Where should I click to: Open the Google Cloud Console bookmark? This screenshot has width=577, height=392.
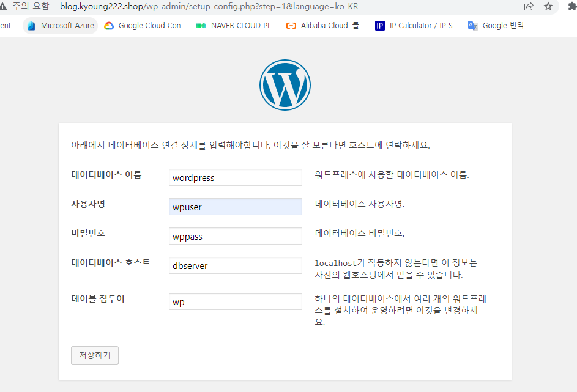click(x=146, y=25)
